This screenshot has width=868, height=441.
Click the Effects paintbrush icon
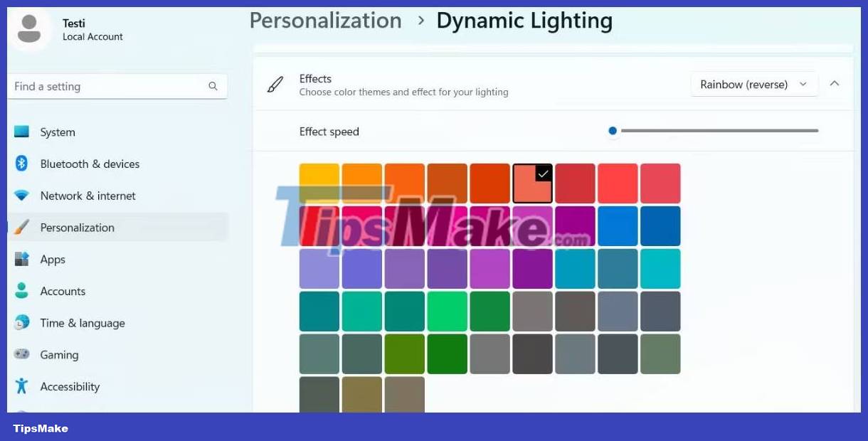pos(275,84)
